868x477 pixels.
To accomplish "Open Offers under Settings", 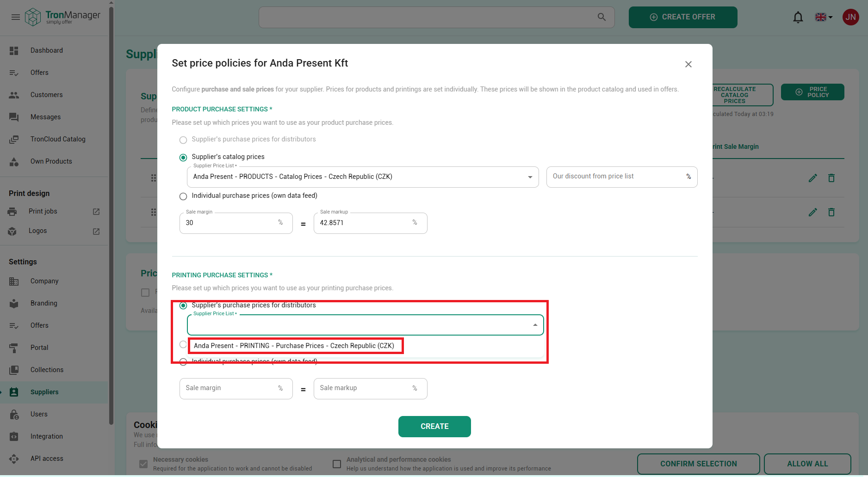I will 39,326.
